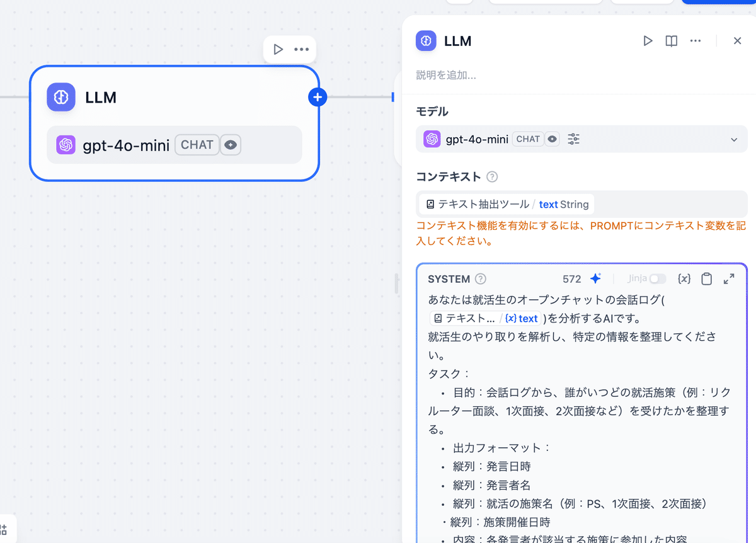Image resolution: width=756 pixels, height=543 pixels.
Task: Click the LLM icon in the panel header
Action: coord(426,41)
